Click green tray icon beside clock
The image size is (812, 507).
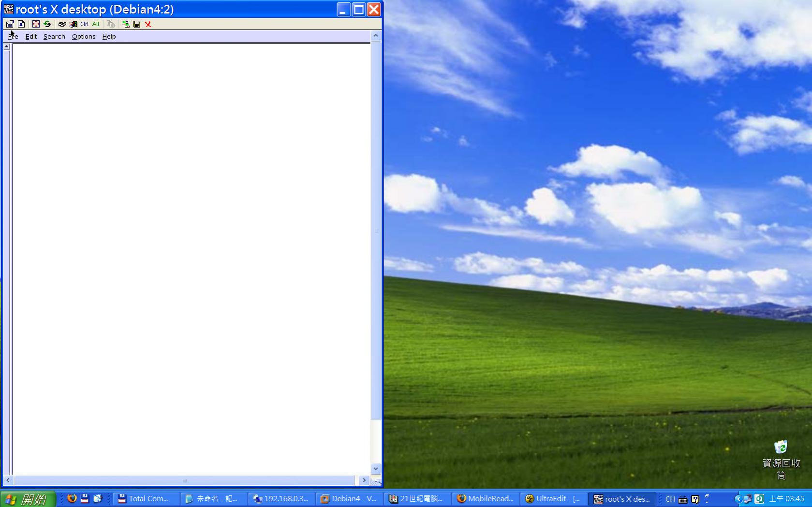(x=759, y=499)
